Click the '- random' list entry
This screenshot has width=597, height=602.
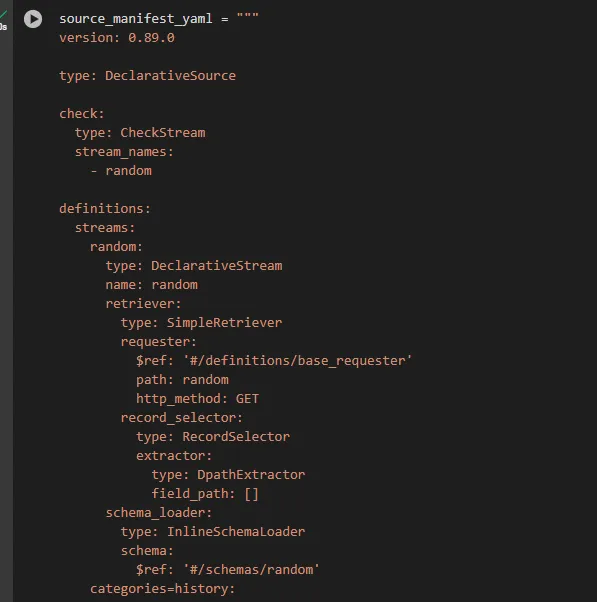pos(121,171)
